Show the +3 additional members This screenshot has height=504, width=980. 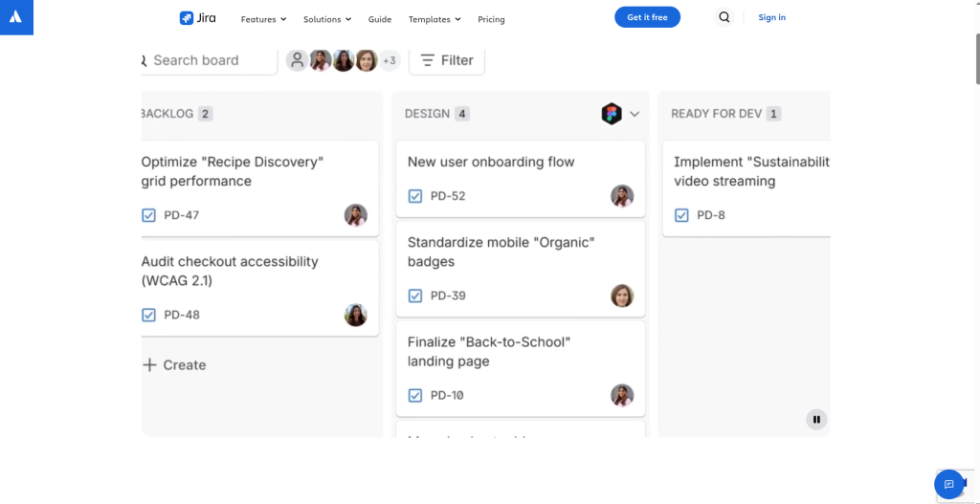click(390, 60)
